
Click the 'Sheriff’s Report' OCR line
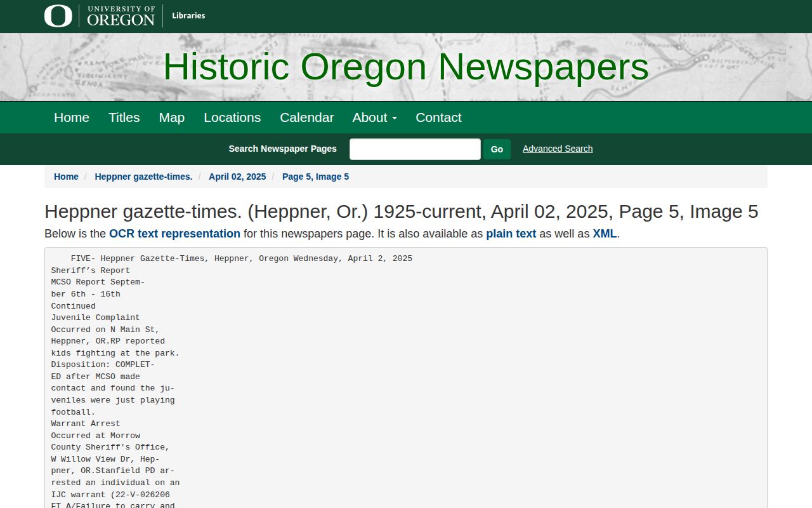[91, 271]
